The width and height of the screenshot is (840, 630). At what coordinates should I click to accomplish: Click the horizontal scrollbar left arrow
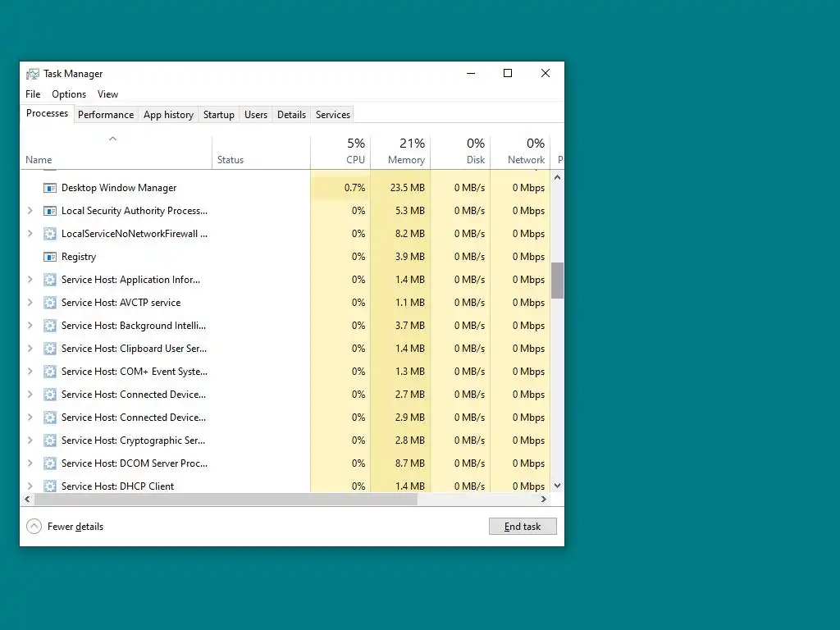pos(27,500)
